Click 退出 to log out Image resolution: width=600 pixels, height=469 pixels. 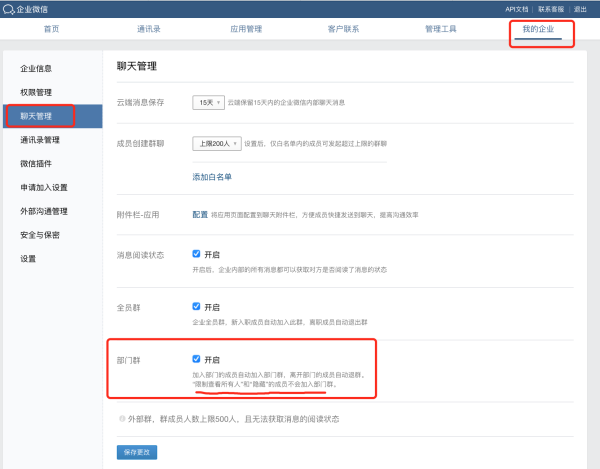pyautogui.click(x=581, y=8)
